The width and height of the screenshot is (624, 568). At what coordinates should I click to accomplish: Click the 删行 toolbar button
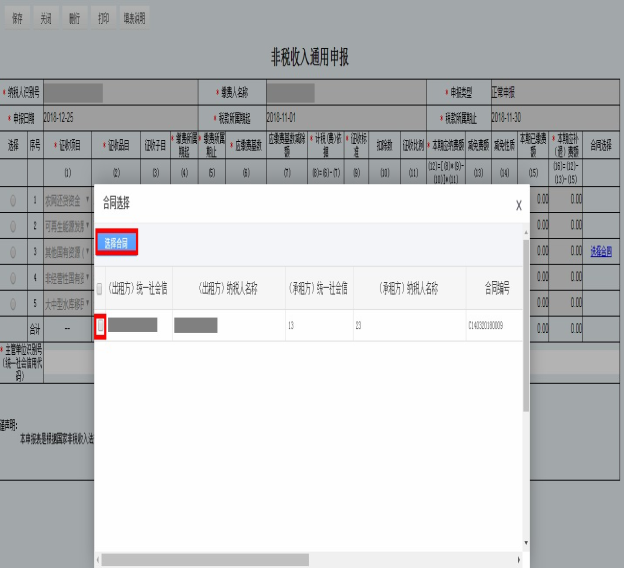(x=74, y=18)
